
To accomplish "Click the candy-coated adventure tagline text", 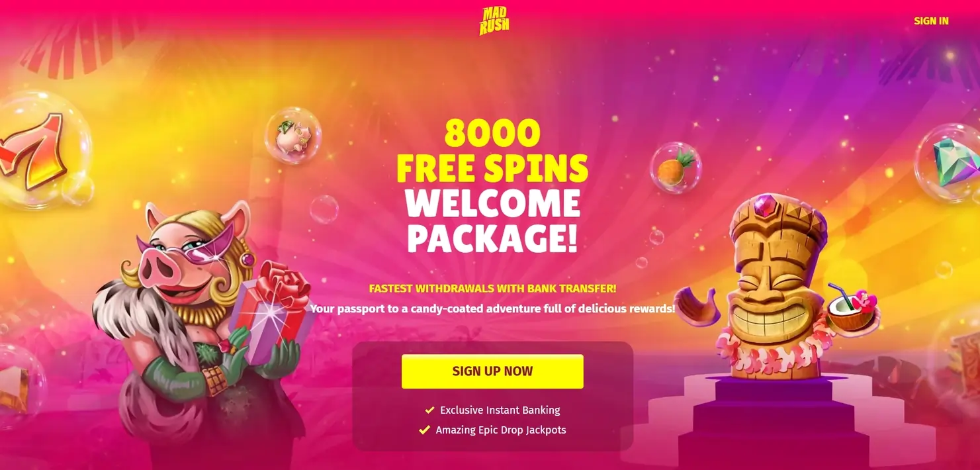I will 492,308.
